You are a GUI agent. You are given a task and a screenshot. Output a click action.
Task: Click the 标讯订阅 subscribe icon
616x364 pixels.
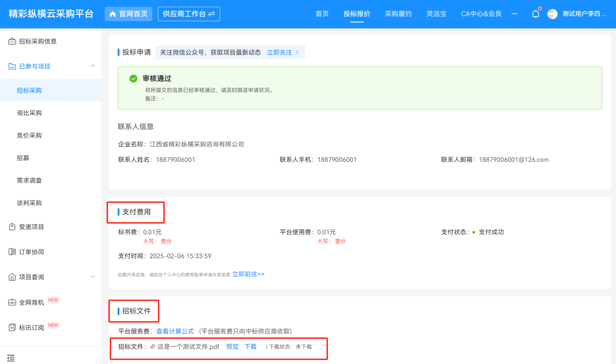point(12,327)
